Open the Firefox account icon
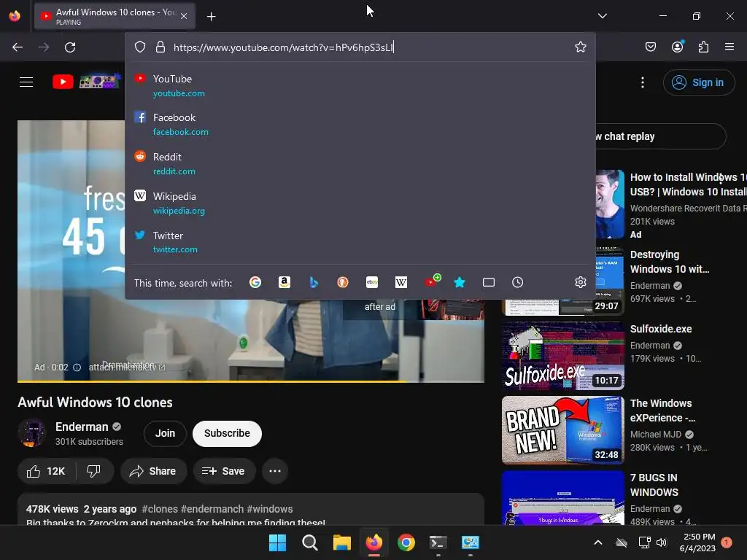The image size is (747, 560). point(677,47)
